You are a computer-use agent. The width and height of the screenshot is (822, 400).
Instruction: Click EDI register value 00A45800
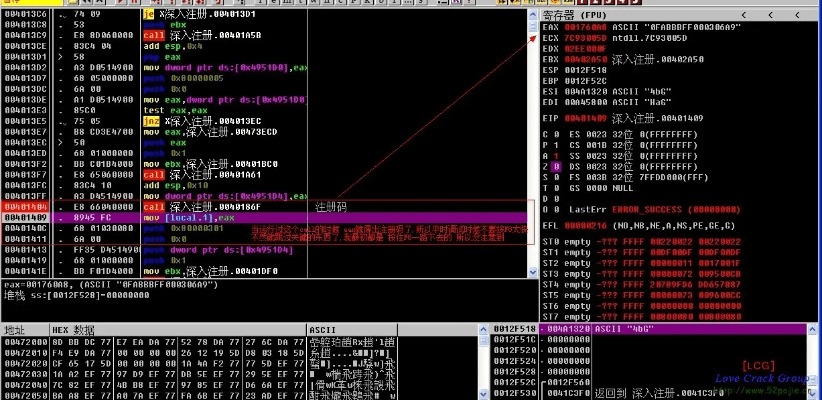pos(585,102)
